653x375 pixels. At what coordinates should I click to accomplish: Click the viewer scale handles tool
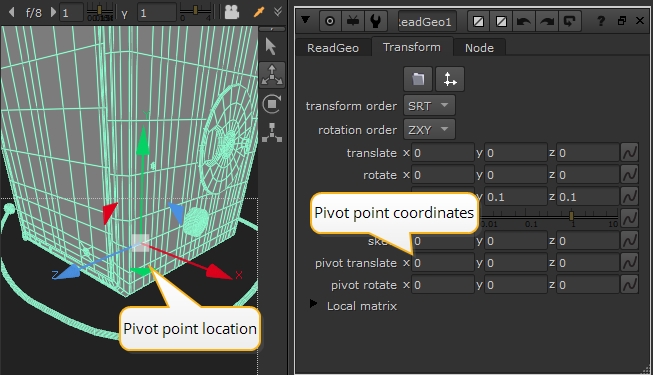click(x=272, y=132)
